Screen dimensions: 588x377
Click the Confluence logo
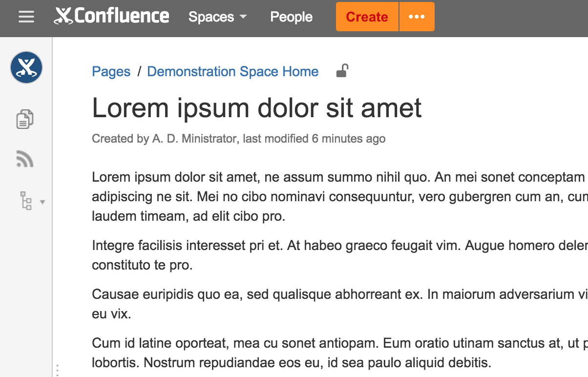[x=112, y=16]
